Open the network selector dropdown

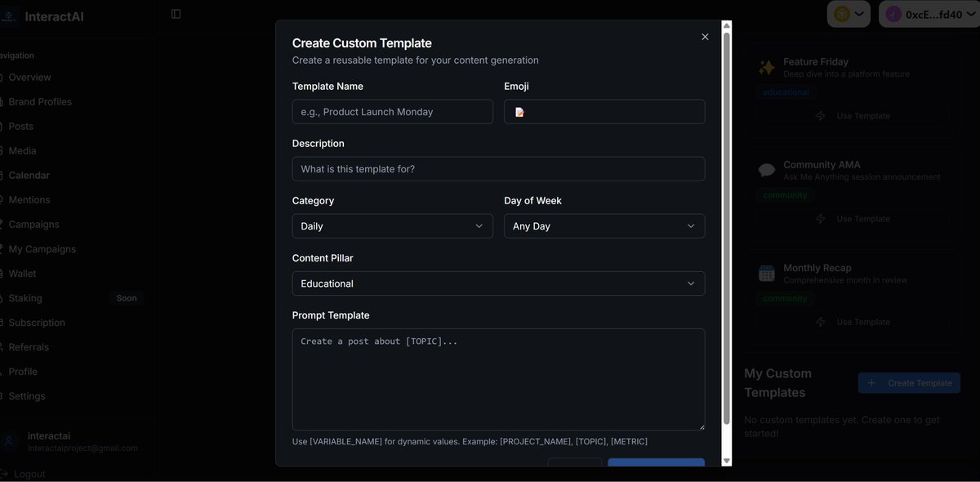(x=850, y=14)
